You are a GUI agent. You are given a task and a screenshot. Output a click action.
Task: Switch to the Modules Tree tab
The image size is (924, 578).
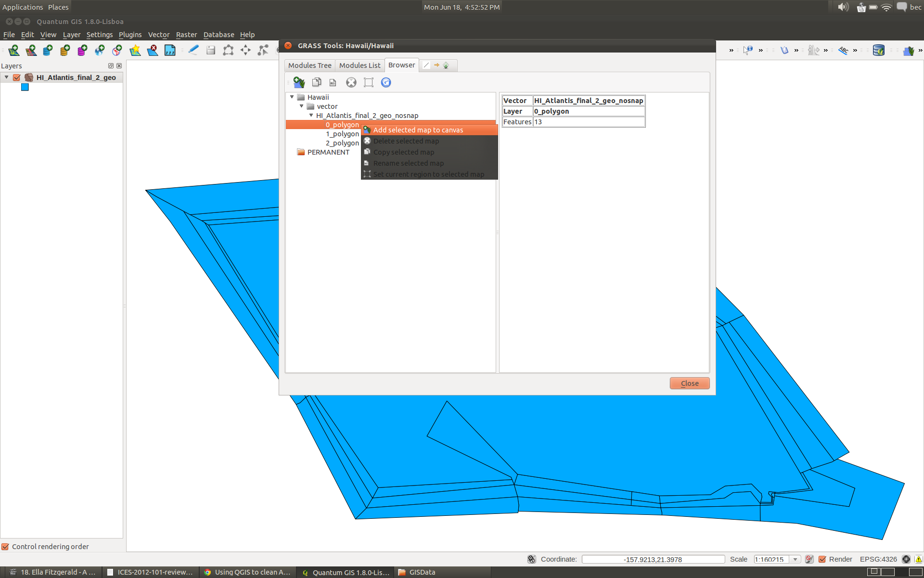point(309,66)
